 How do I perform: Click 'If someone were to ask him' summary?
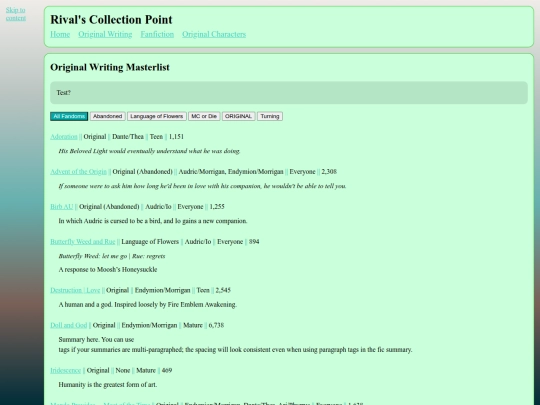(x=202, y=186)
